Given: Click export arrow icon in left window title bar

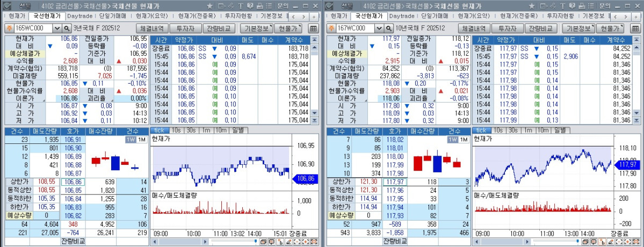Looking at the screenshot, I should (x=222, y=6).
